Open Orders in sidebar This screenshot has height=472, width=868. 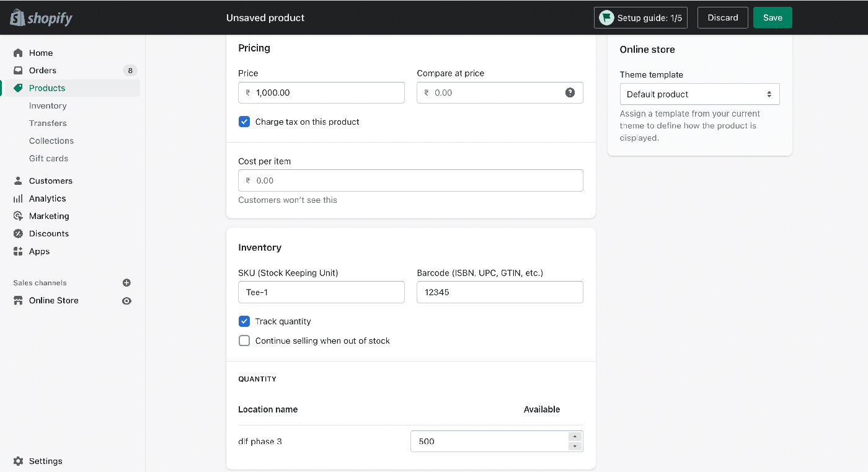pyautogui.click(x=43, y=70)
